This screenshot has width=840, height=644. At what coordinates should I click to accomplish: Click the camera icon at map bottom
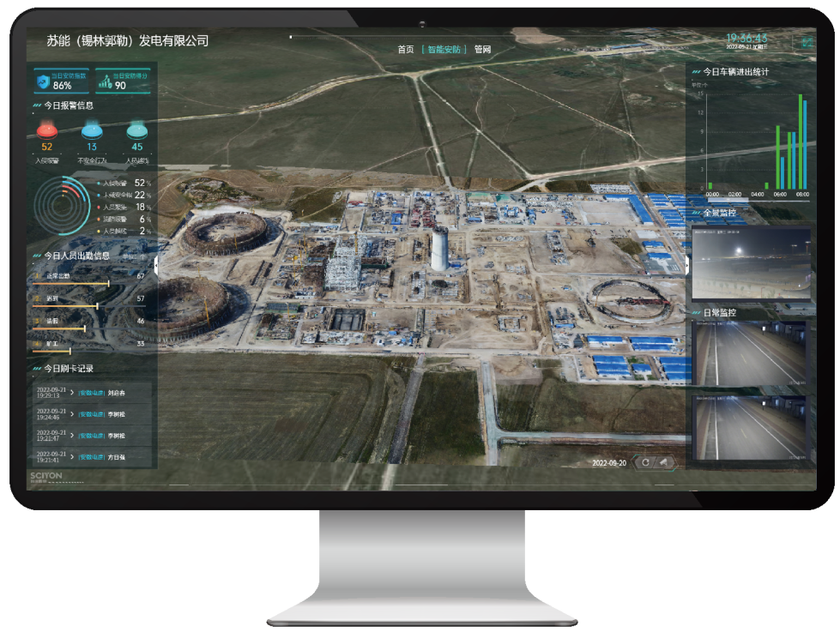pyautogui.click(x=663, y=463)
